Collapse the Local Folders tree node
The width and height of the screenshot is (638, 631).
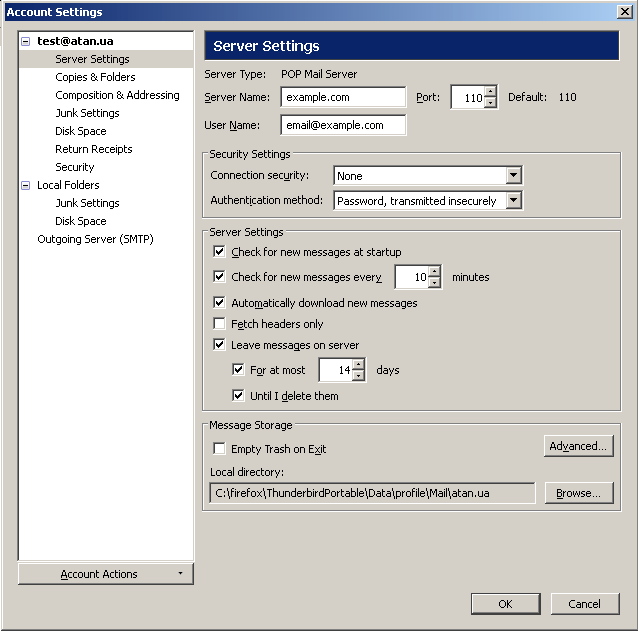26,185
